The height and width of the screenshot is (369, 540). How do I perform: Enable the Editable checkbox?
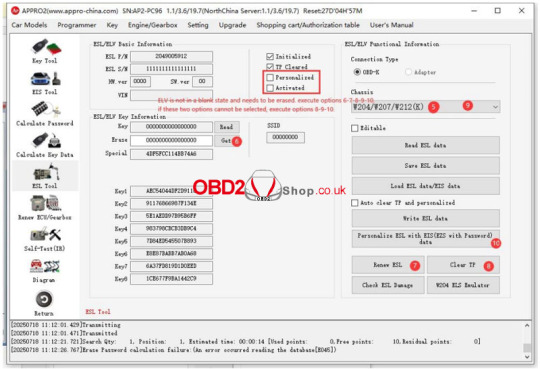(x=355, y=128)
